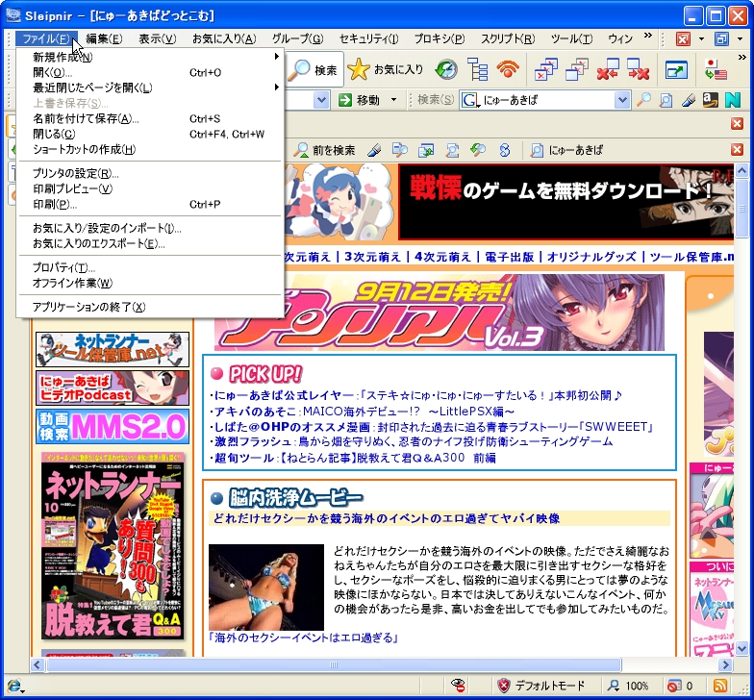Click the magnifier icon next to search box
The width and height of the screenshot is (754, 700).
[643, 100]
